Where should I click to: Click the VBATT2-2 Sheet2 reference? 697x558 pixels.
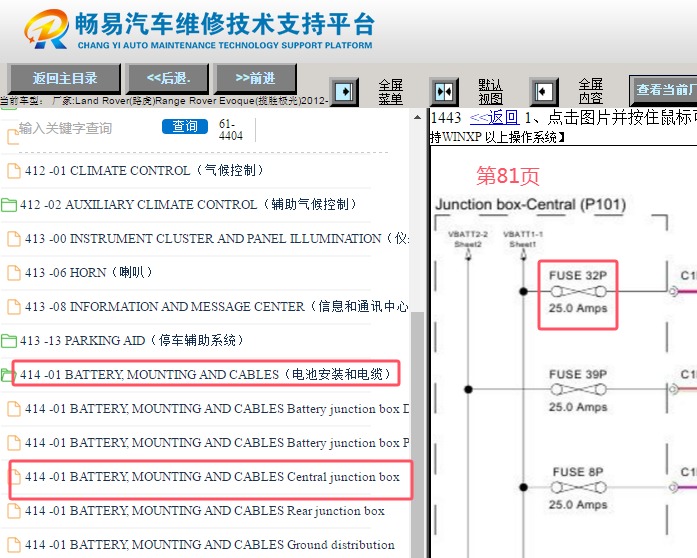[x=468, y=239]
